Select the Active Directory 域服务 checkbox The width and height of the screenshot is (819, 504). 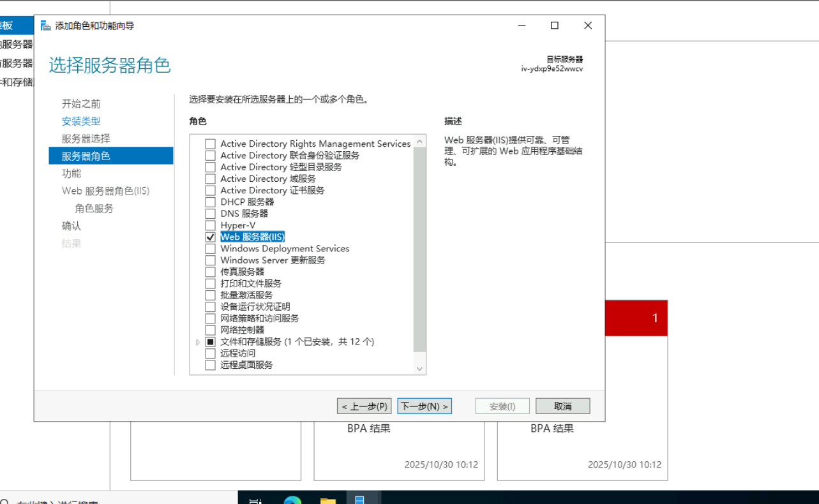point(210,179)
